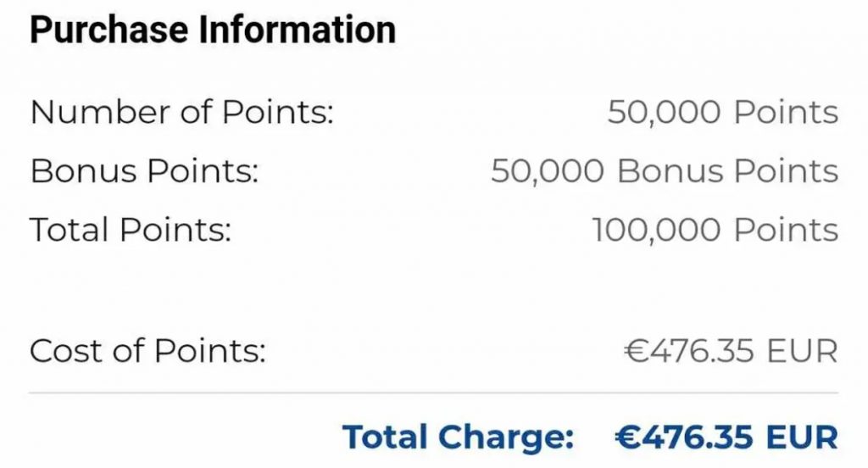
Task: Click the word Purchase in the heading
Action: pyautogui.click(x=109, y=30)
